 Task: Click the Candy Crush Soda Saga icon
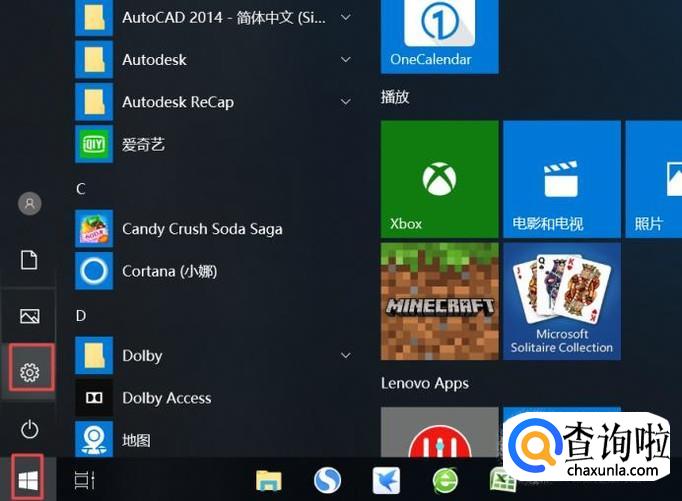(x=94, y=229)
